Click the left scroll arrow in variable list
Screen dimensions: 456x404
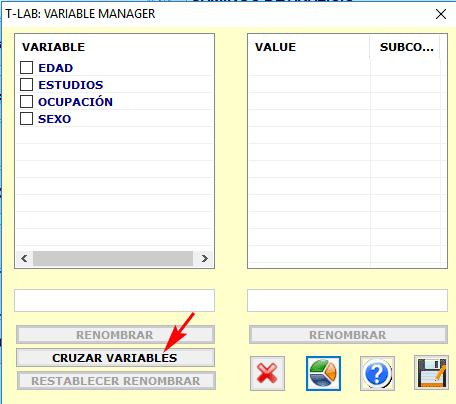coord(24,258)
